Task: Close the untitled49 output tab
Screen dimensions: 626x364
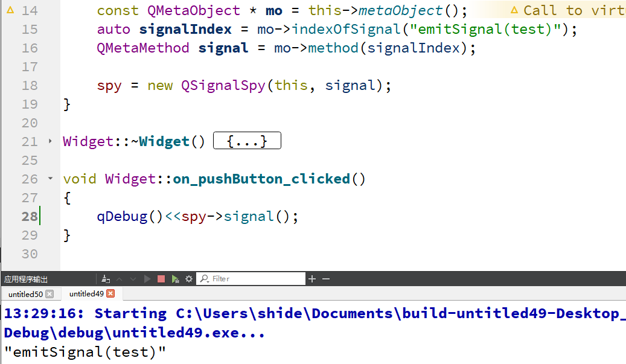Action: [110, 293]
